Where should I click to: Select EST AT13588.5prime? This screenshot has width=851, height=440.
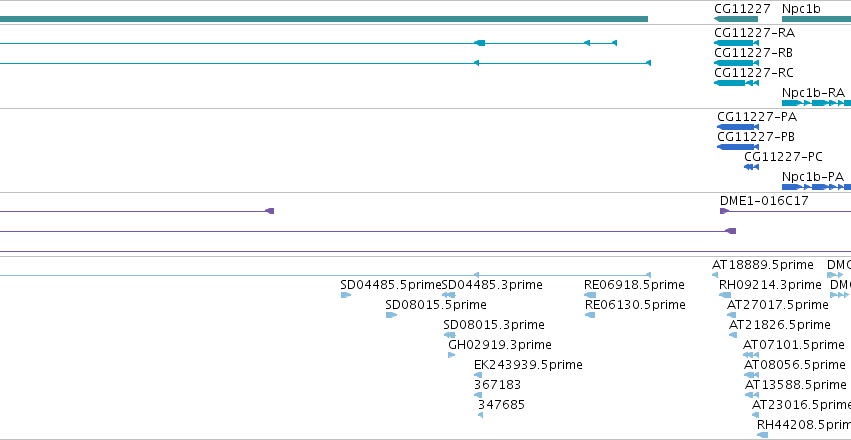click(x=796, y=385)
